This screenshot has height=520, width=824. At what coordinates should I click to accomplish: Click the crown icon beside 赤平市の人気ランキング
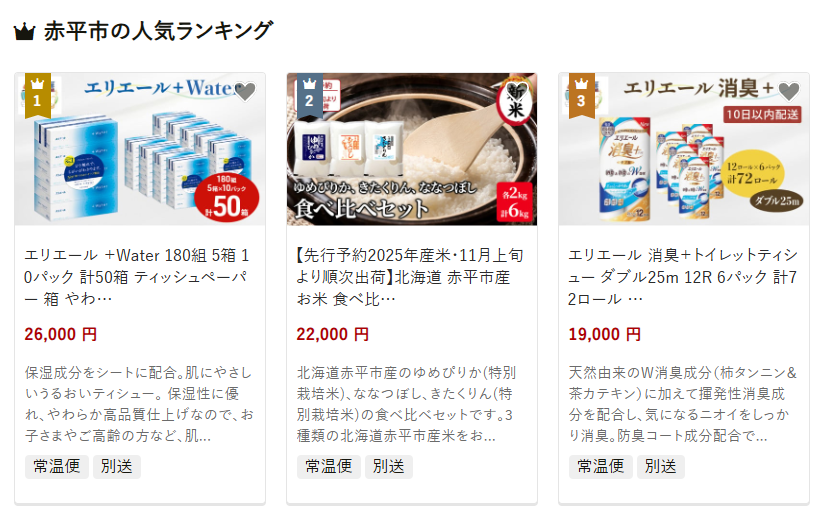24,32
